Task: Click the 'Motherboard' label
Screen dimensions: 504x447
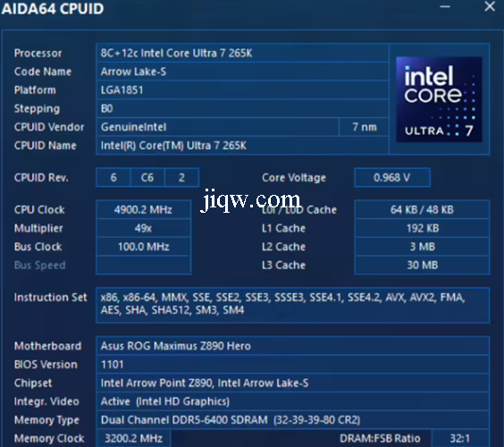Action: [x=47, y=346]
